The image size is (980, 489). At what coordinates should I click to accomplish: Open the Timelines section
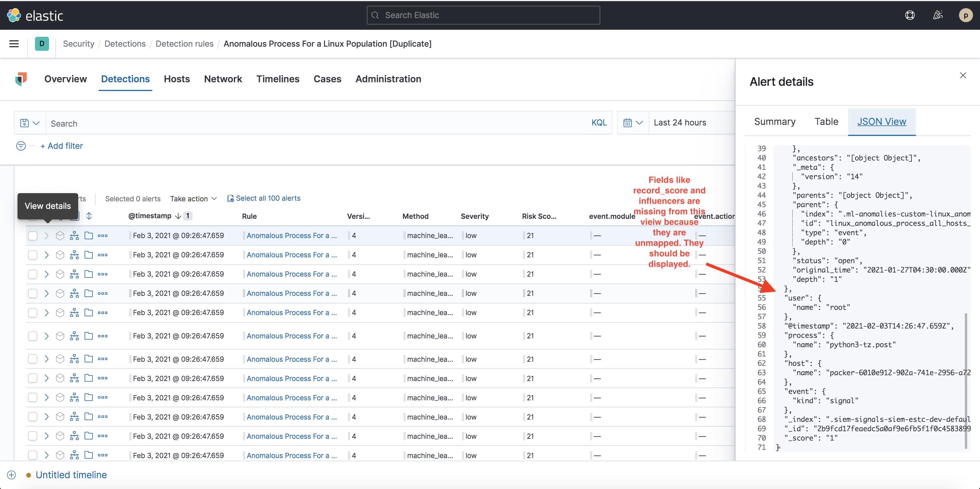278,79
